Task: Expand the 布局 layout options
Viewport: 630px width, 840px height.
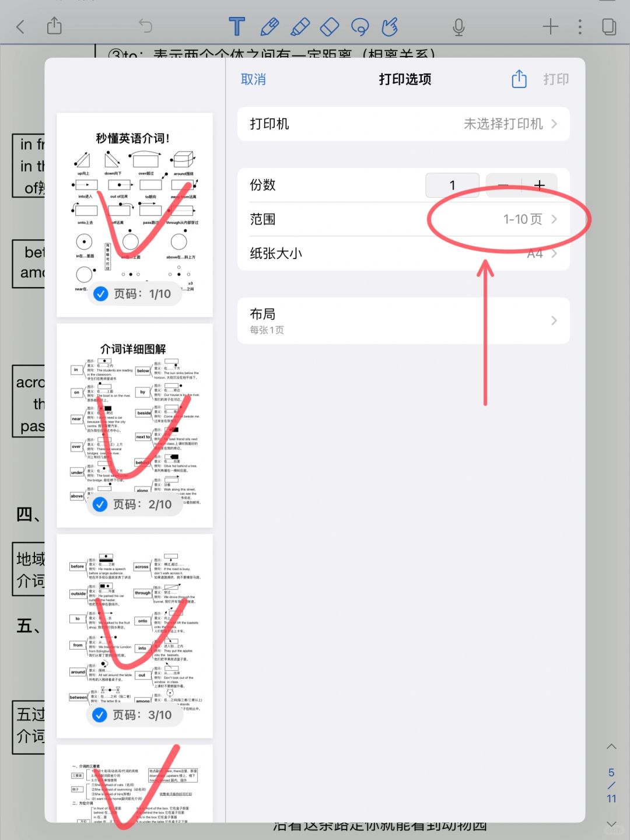Action: (x=403, y=320)
